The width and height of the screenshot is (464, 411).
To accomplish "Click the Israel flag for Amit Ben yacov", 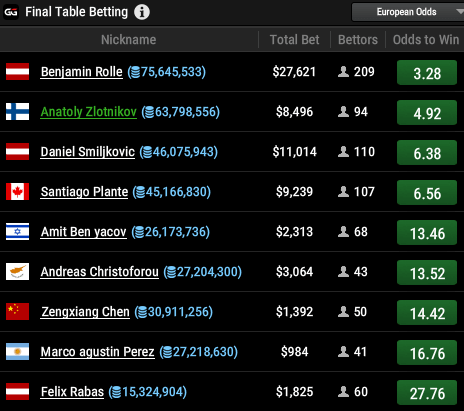I will click(x=17, y=232).
